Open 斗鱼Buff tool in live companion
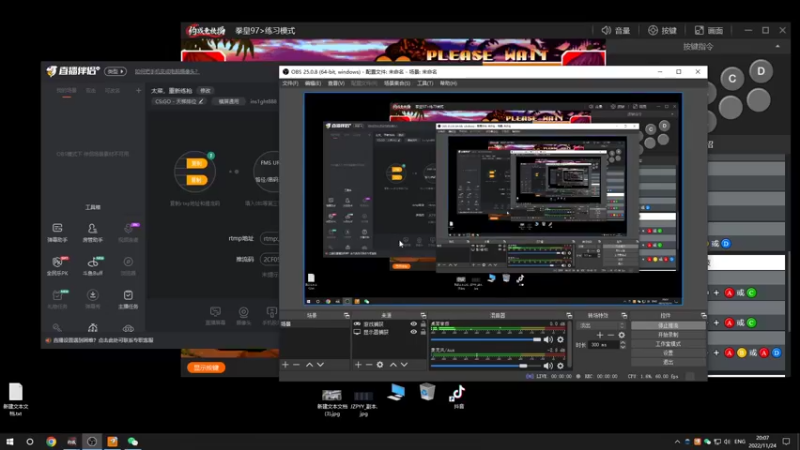 tap(93, 266)
